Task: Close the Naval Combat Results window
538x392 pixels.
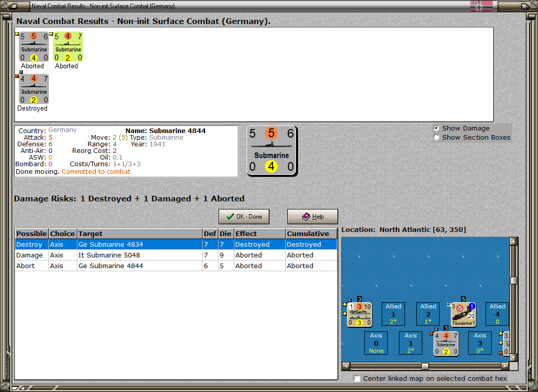Action: coord(525,6)
